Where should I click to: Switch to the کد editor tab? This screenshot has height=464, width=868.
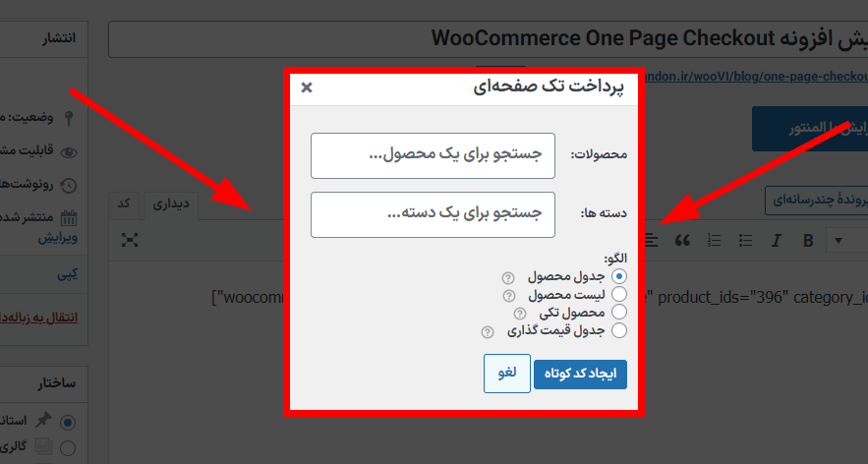pos(125,203)
